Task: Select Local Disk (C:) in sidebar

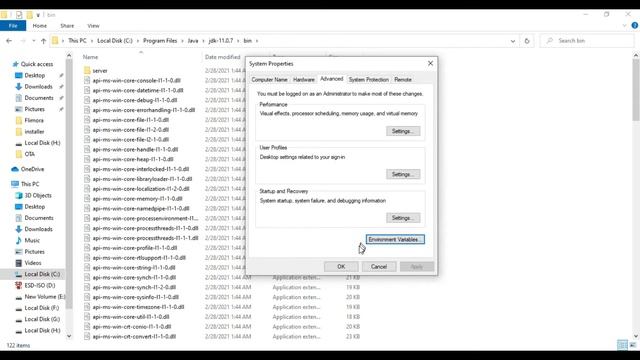Action: pos(42,274)
